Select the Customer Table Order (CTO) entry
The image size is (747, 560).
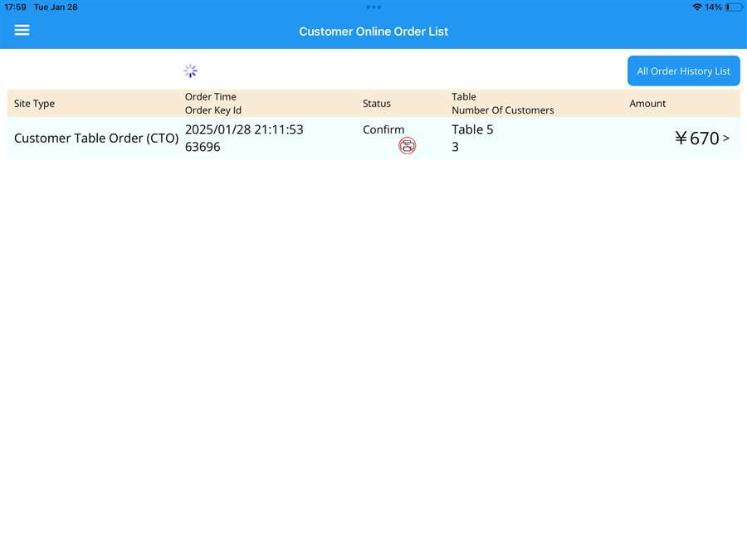pos(96,139)
